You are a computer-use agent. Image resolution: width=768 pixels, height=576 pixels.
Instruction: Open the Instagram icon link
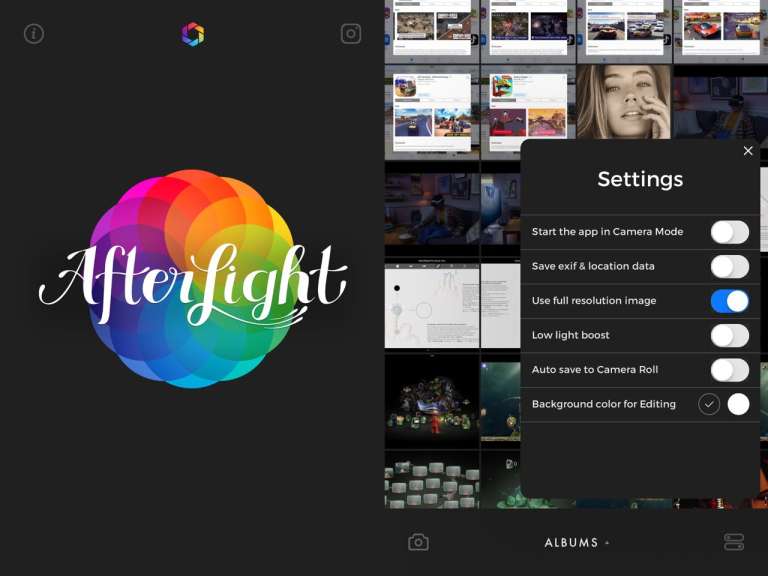click(351, 34)
